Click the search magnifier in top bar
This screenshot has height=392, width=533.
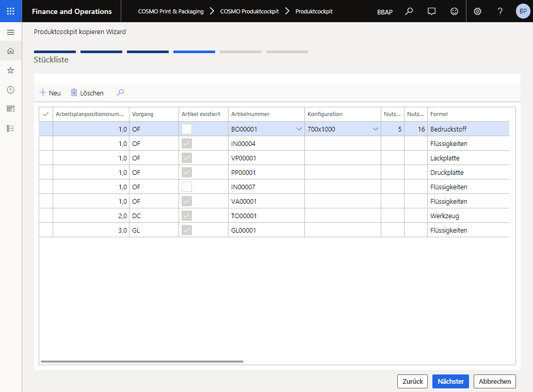click(x=409, y=11)
